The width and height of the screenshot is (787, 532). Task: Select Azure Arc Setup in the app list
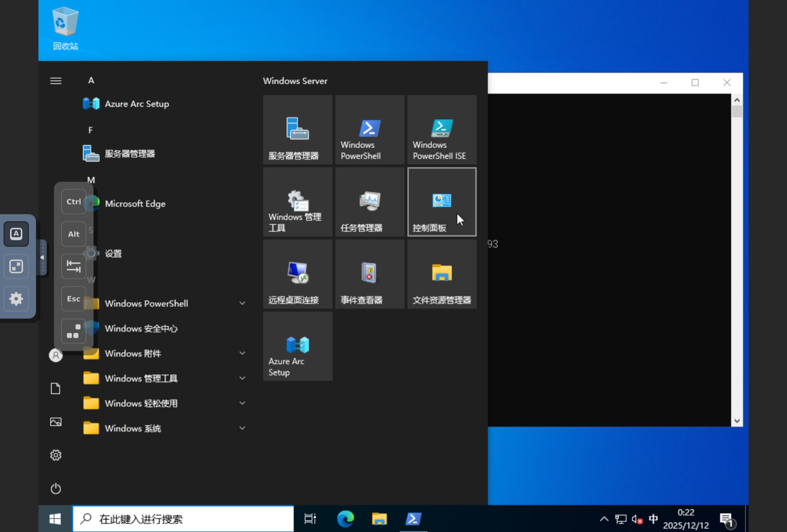(136, 104)
